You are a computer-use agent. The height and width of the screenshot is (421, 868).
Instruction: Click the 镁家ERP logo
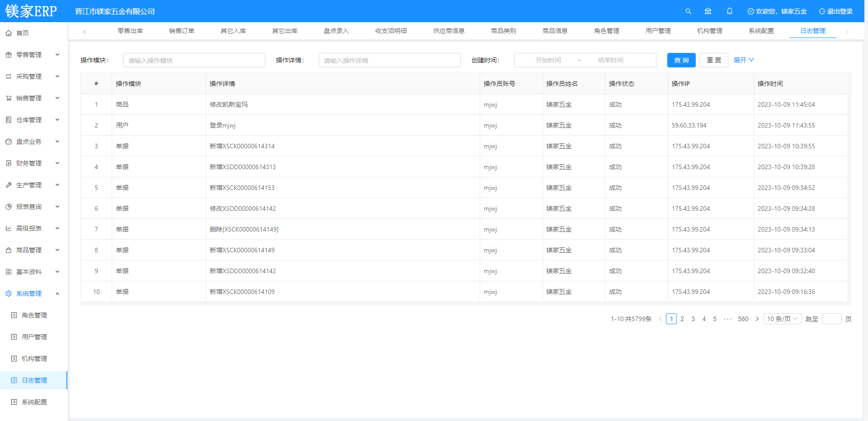(31, 11)
